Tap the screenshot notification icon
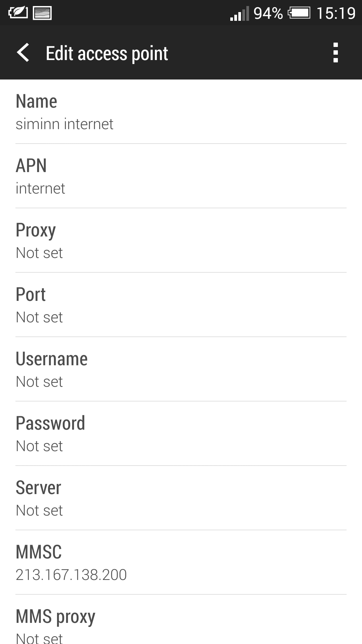 [x=42, y=13]
